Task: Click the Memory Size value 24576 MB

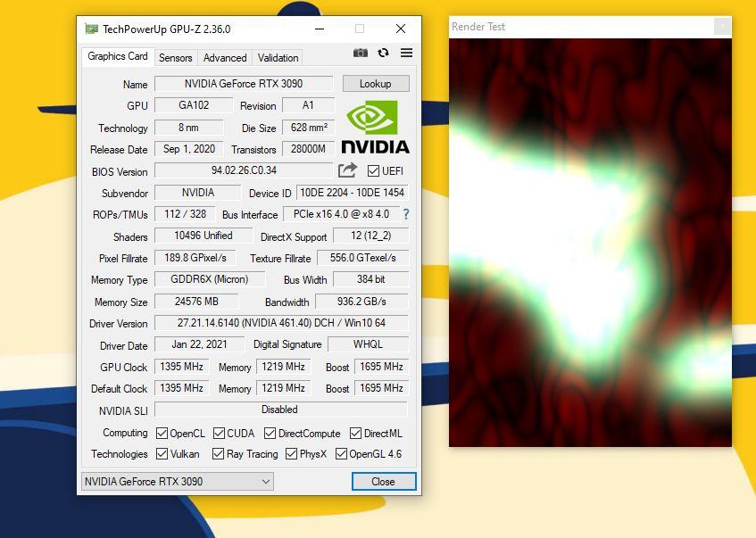Action: click(x=196, y=302)
